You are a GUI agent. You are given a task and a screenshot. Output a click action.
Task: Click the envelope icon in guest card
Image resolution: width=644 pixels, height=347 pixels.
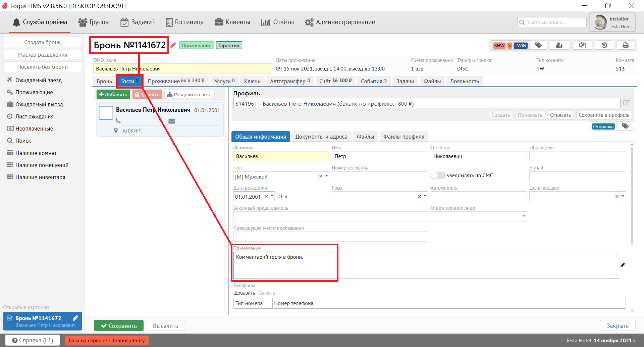point(171,121)
